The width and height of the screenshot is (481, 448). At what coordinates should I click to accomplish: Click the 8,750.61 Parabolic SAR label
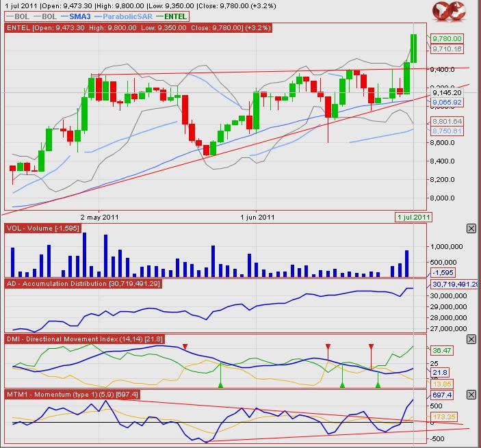point(447,131)
